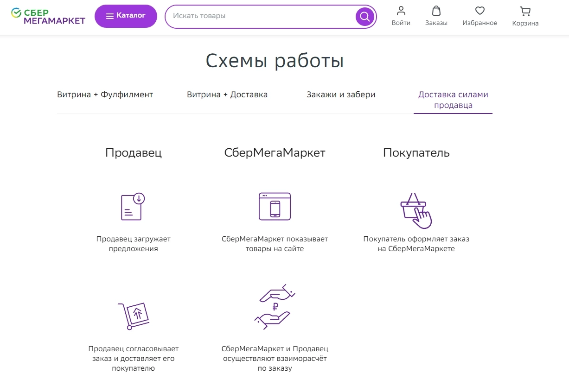Click text Покупатель оформляет заказ на СберМегаМаркете
This screenshot has width=569, height=392.
pos(416,244)
